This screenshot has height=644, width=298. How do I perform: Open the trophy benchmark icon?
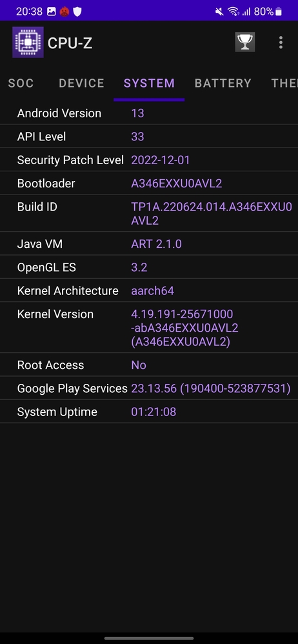click(x=245, y=42)
